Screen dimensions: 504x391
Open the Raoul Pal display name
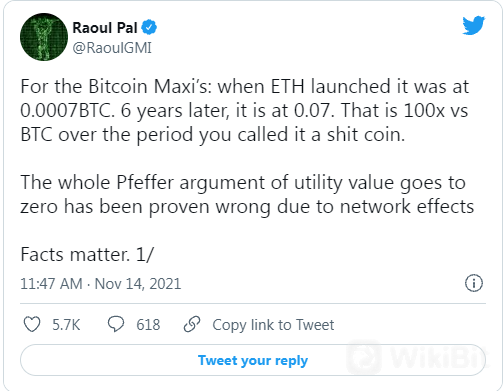point(105,28)
